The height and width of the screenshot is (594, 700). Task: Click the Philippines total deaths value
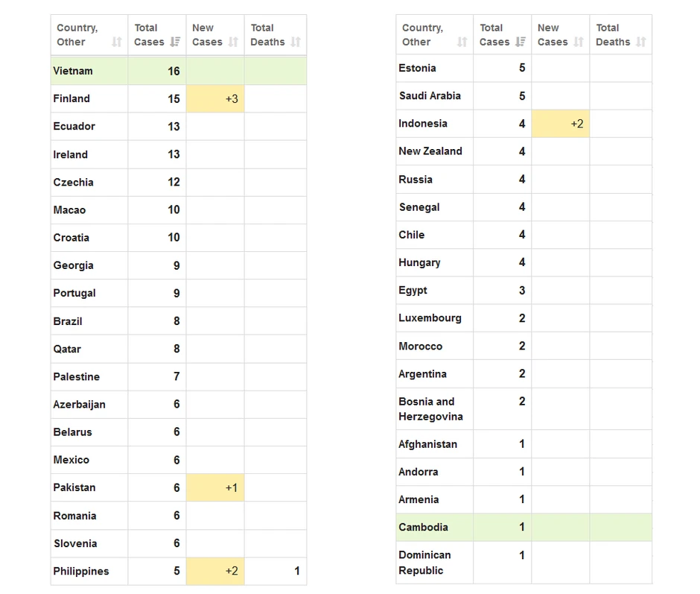tap(296, 572)
